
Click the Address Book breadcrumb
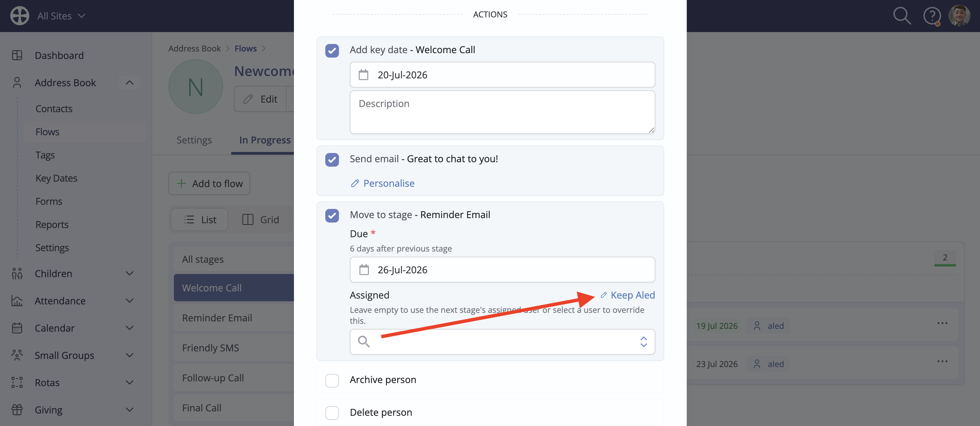coord(194,48)
